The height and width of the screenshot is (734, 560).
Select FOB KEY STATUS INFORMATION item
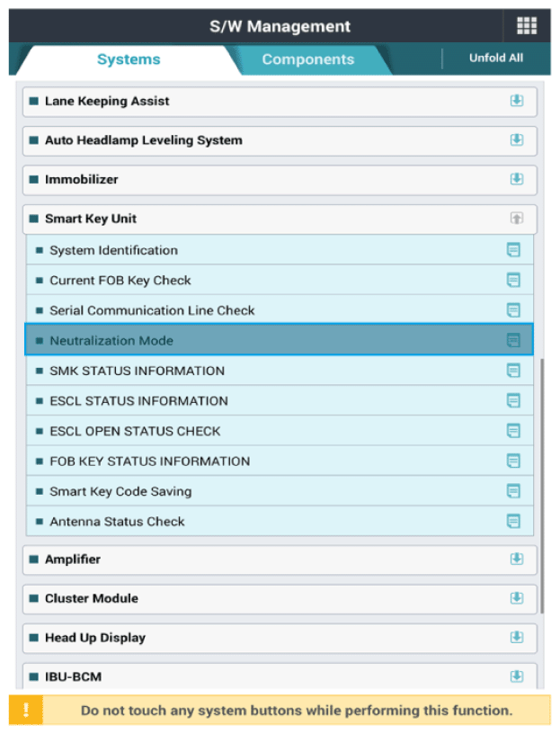point(149,461)
